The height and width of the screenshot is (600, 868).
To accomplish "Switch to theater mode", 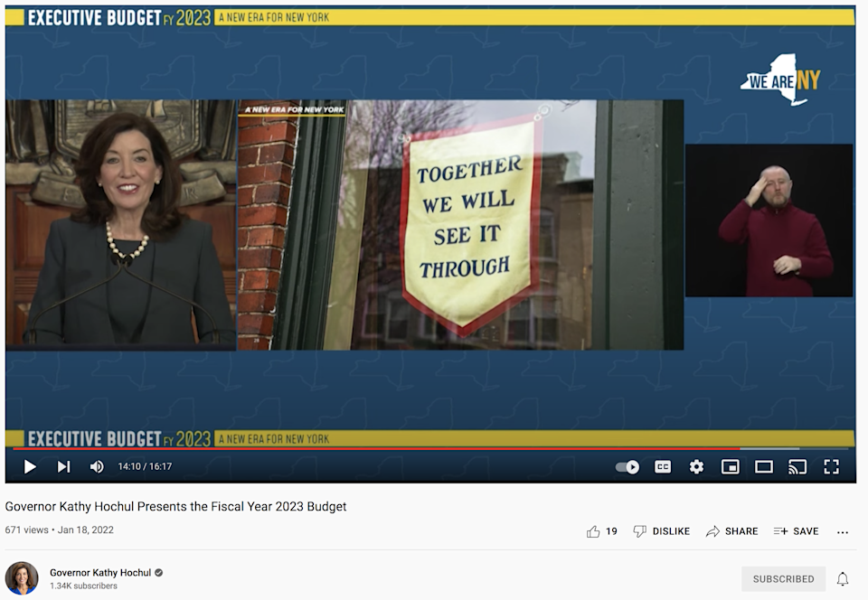I will 764,467.
